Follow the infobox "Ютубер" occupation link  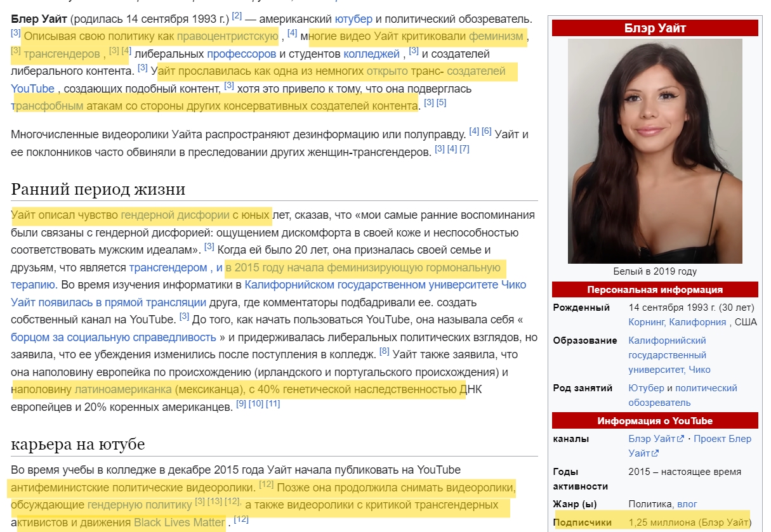646,388
